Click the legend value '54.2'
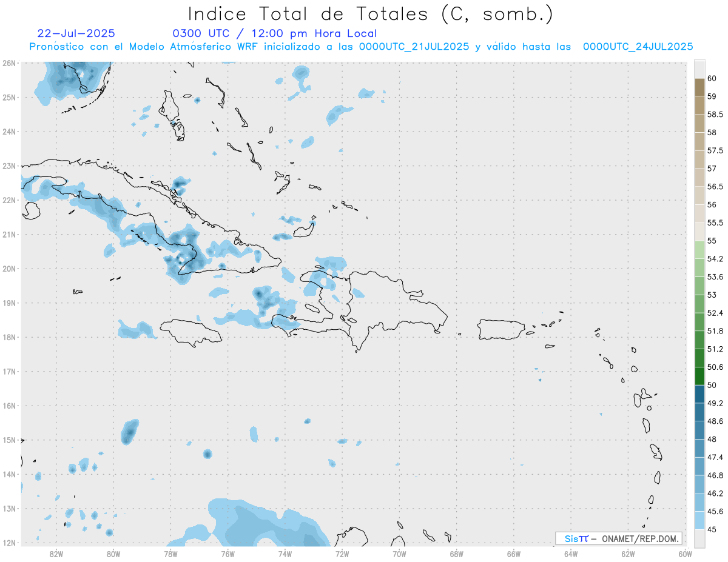 (715, 259)
